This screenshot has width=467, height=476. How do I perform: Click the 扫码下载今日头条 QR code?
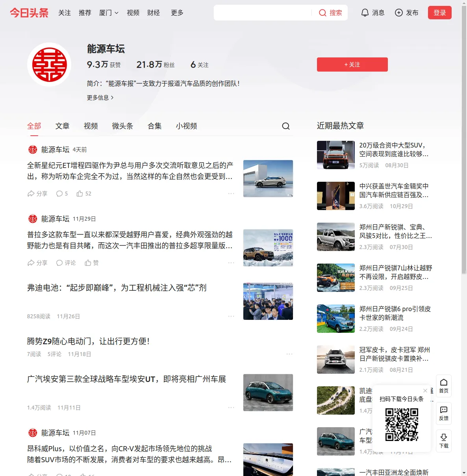click(x=402, y=424)
